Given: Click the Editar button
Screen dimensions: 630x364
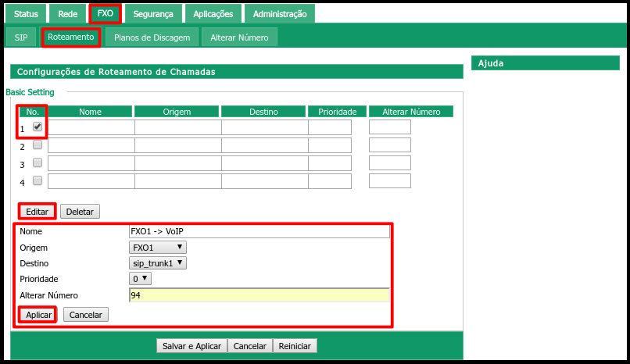Looking at the screenshot, I should pos(37,212).
